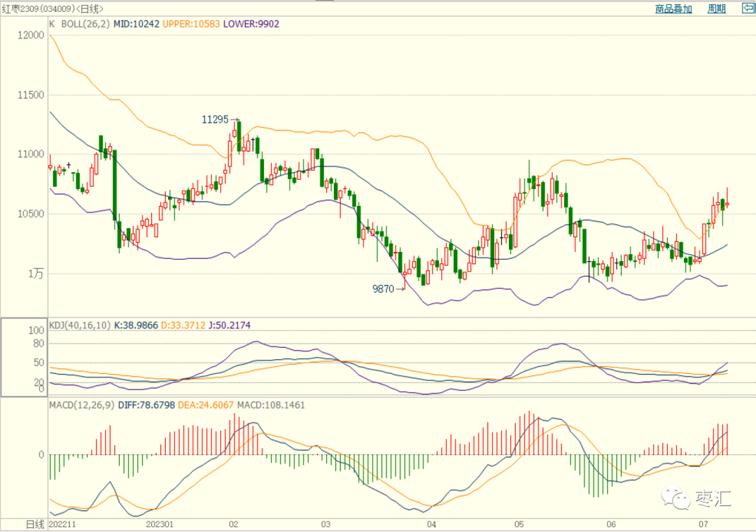
Task: Click the 9870 low price marker
Action: tap(384, 289)
